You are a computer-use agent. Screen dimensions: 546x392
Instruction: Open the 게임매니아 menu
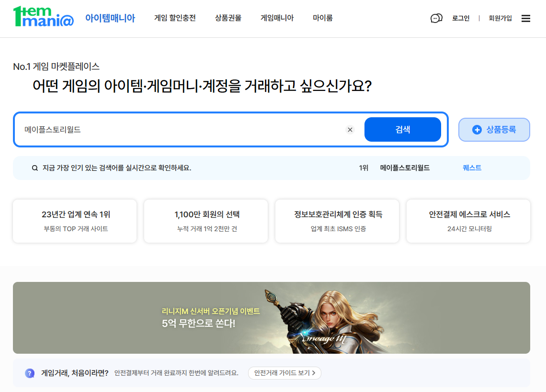pyautogui.click(x=277, y=18)
